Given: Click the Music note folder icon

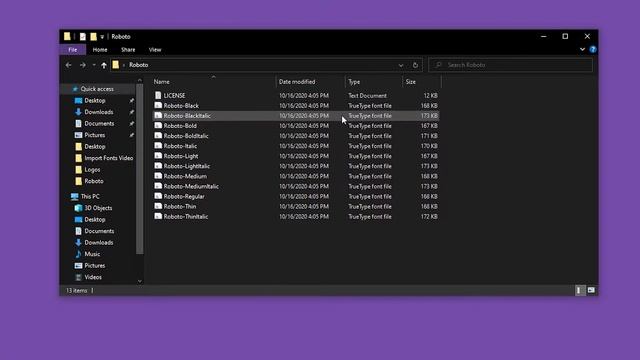Looking at the screenshot, I should (x=78, y=254).
